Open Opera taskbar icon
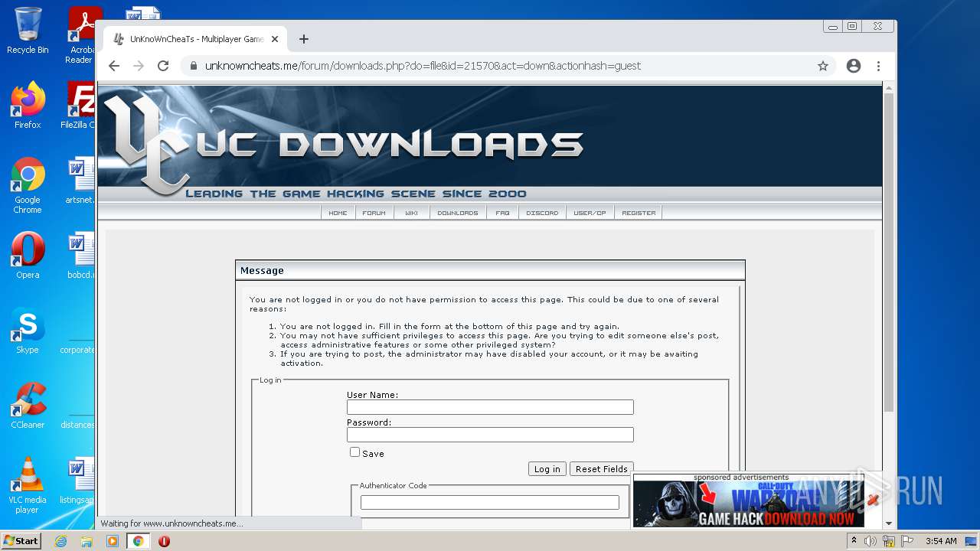 [164, 541]
